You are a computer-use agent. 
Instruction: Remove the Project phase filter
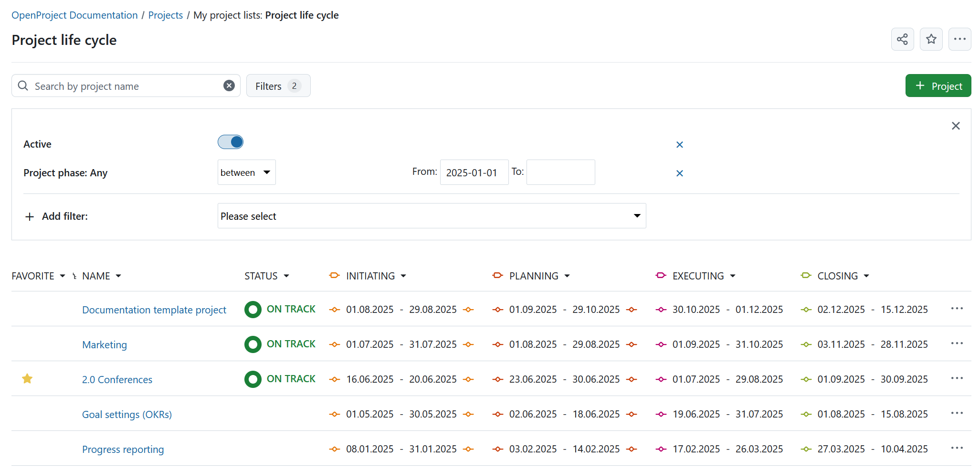[x=680, y=173]
